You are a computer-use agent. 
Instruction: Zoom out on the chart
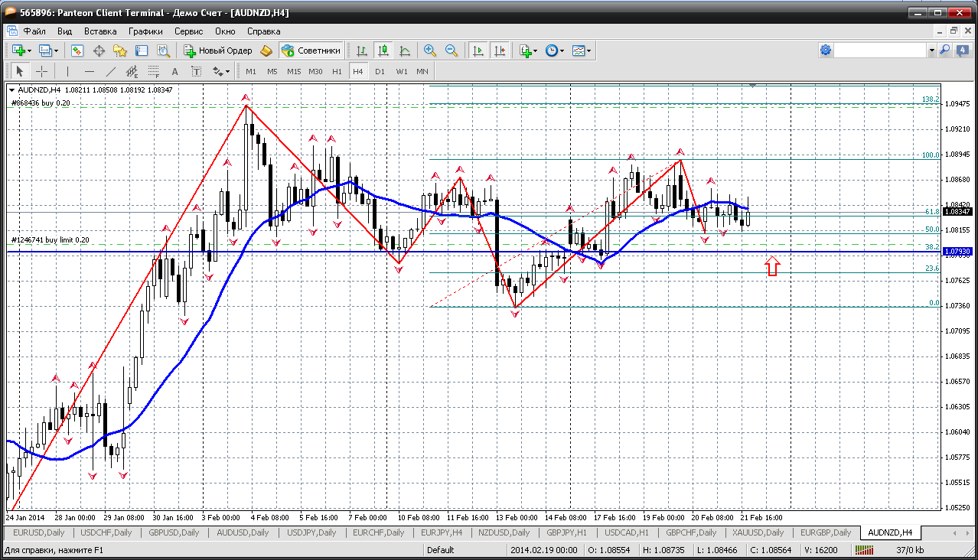pos(452,50)
